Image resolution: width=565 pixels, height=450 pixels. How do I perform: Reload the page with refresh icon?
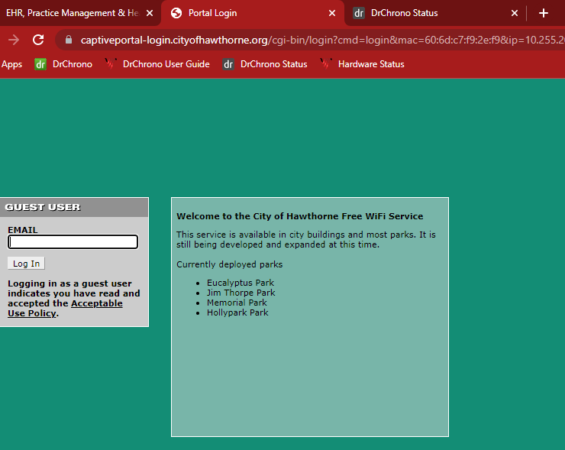(x=38, y=40)
